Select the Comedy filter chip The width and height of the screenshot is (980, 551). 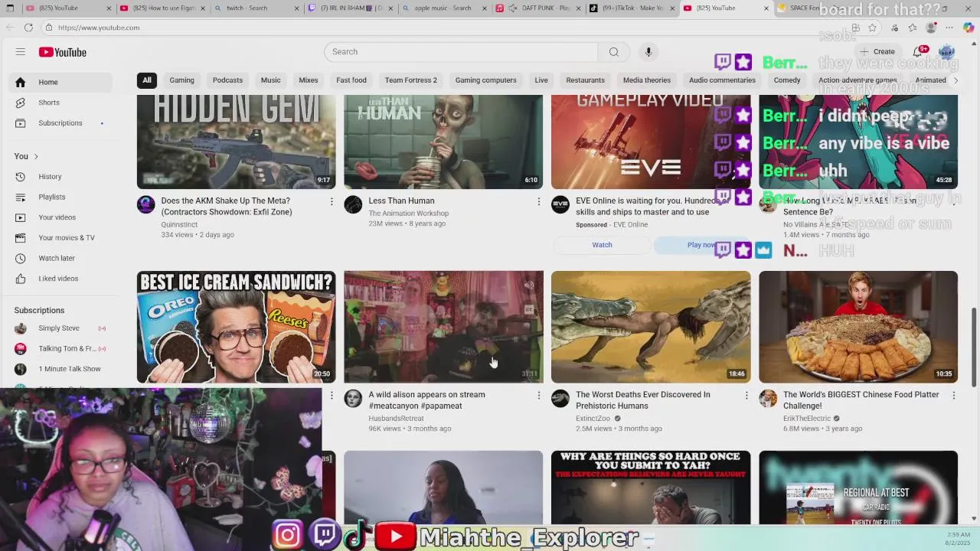(x=787, y=80)
